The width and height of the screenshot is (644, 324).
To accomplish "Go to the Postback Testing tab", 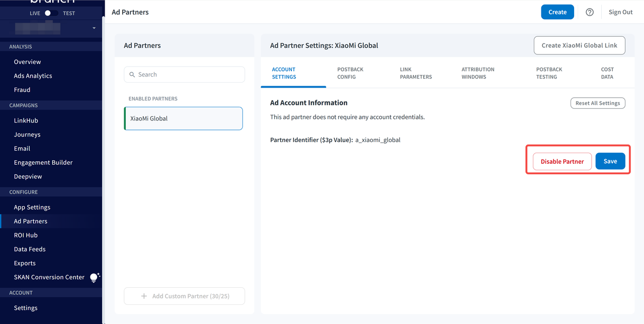I will [549, 73].
